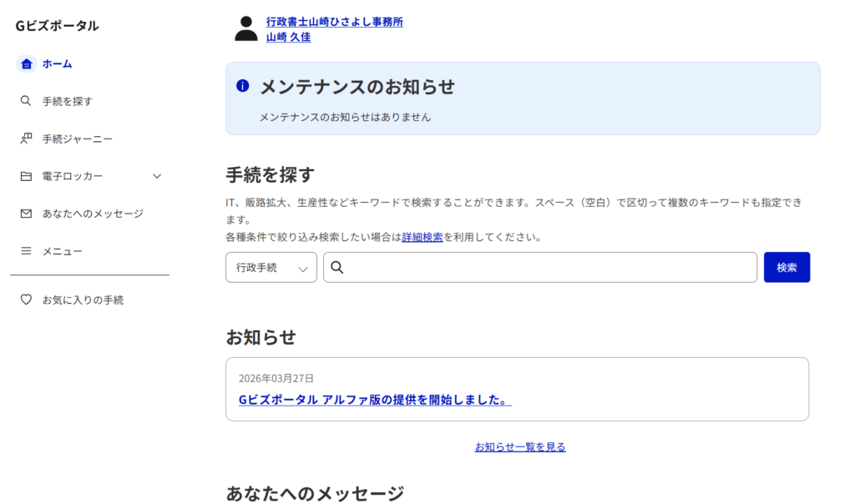The width and height of the screenshot is (855, 504).
Task: Click the 電子ロッカー folder icon
Action: 26,176
